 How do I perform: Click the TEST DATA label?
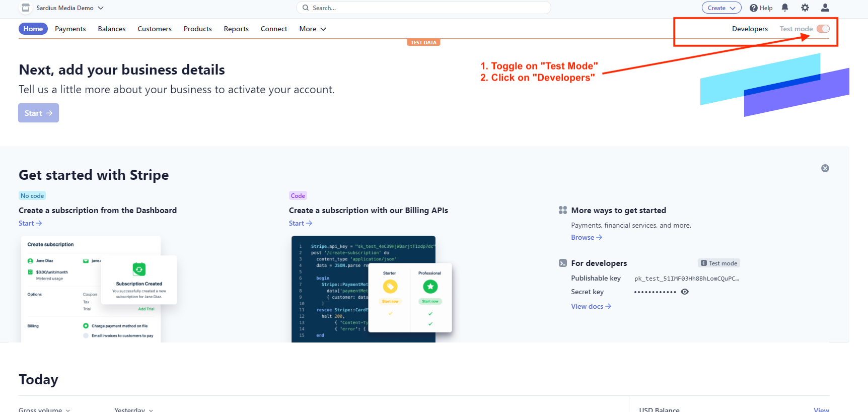click(x=423, y=42)
